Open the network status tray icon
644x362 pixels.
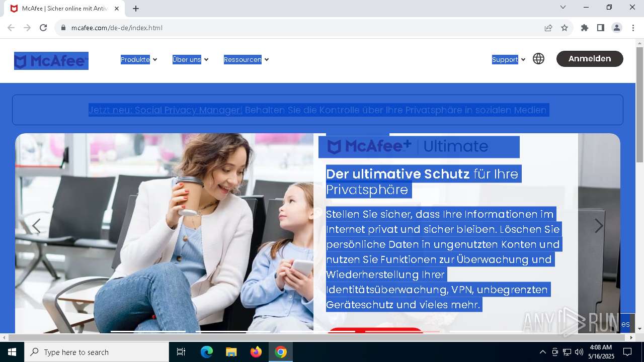567,352
